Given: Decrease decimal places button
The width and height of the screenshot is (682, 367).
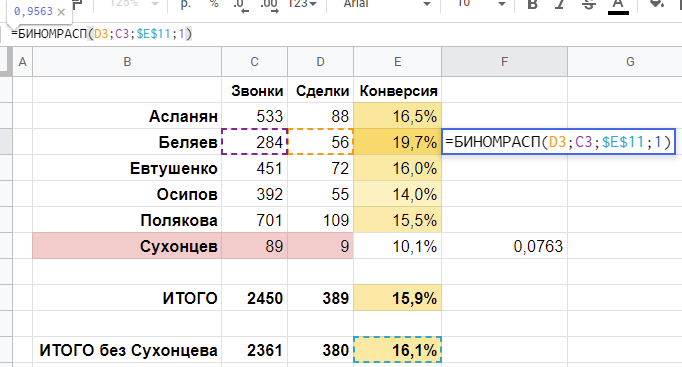Looking at the screenshot, I should tap(241, 5).
